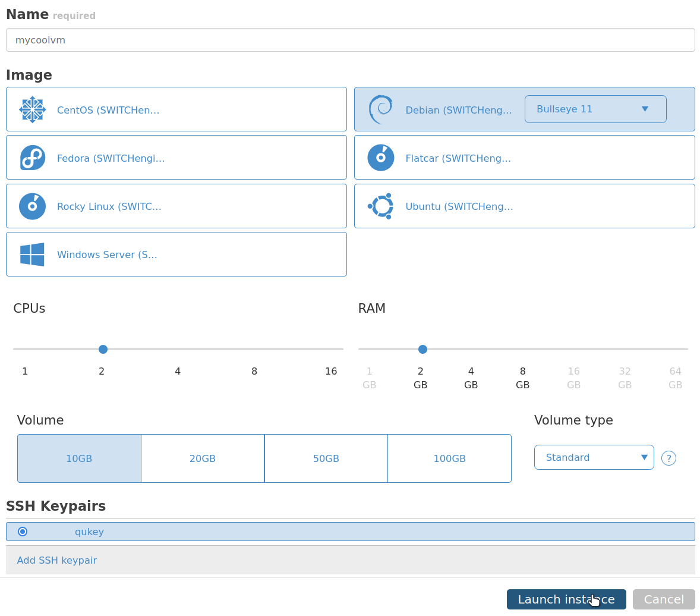
Task: Click the Name input field
Action: click(x=350, y=40)
